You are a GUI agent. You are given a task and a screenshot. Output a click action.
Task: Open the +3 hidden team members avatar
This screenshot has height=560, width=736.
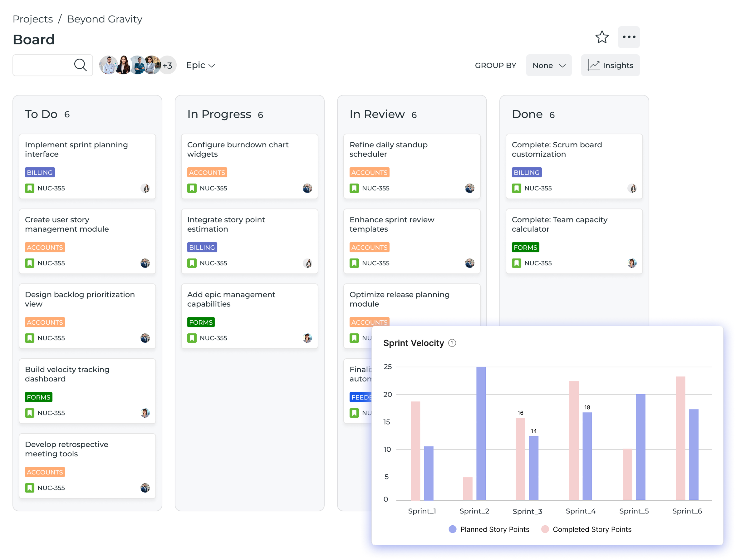167,65
